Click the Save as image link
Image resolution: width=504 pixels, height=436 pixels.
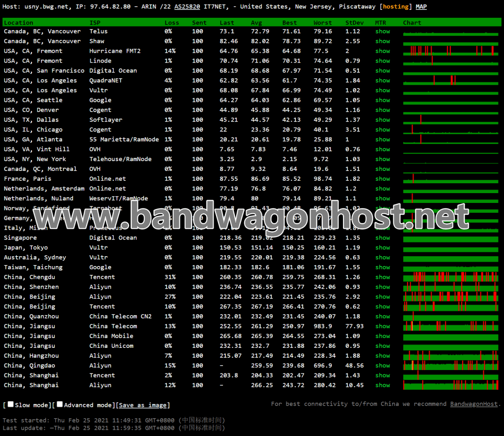(x=143, y=405)
